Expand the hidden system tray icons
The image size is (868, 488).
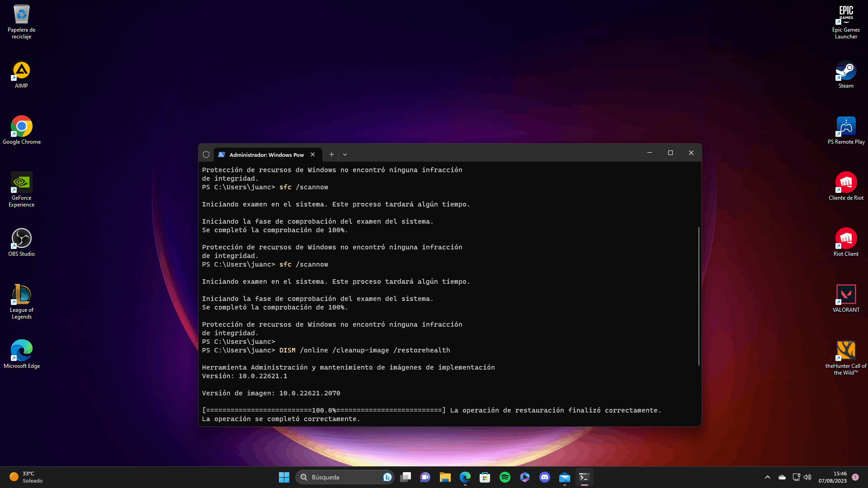768,477
